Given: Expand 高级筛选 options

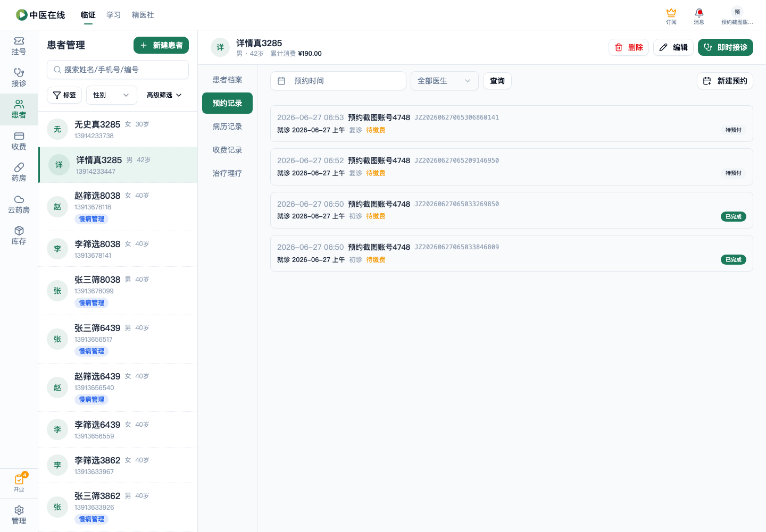Looking at the screenshot, I should coord(164,95).
